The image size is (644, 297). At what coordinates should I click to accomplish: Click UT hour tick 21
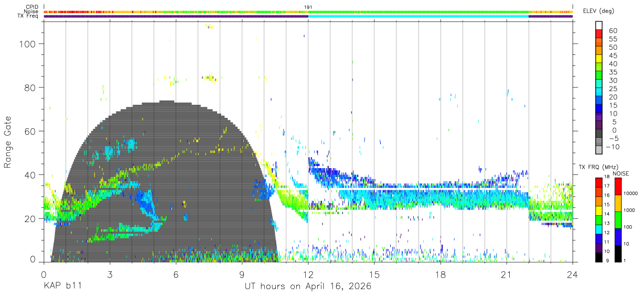click(x=507, y=274)
